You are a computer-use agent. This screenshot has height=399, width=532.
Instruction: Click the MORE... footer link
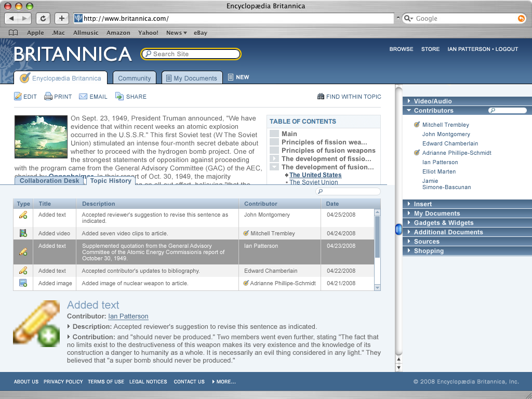[x=224, y=382]
